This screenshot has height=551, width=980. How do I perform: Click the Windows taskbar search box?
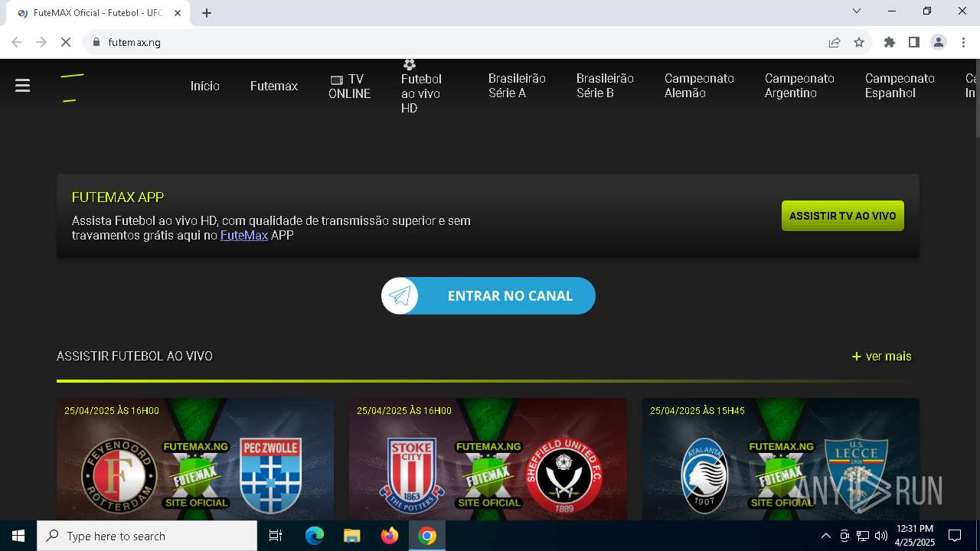[147, 536]
